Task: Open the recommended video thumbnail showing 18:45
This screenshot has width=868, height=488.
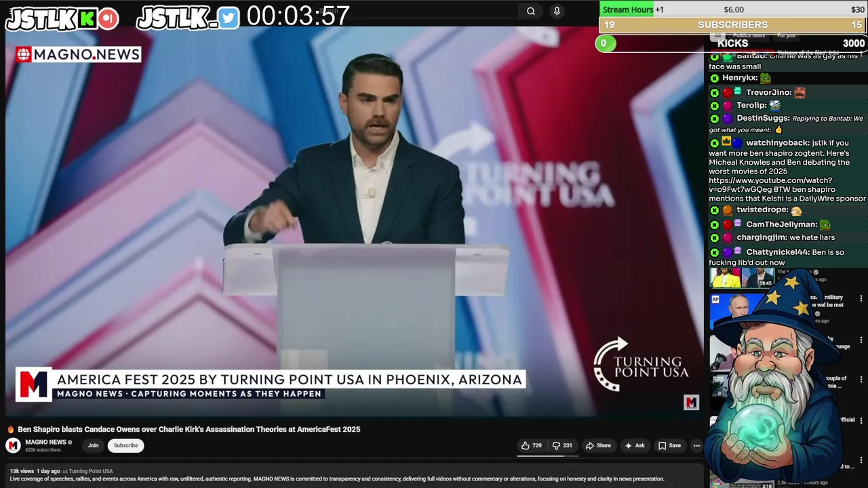Action: [x=742, y=278]
